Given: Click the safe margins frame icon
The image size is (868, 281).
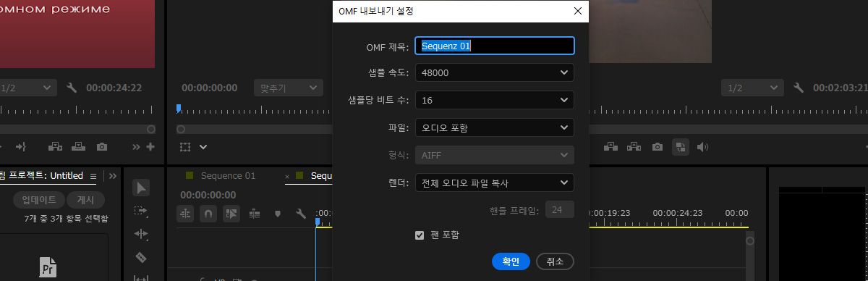Looking at the screenshot, I should [185, 146].
